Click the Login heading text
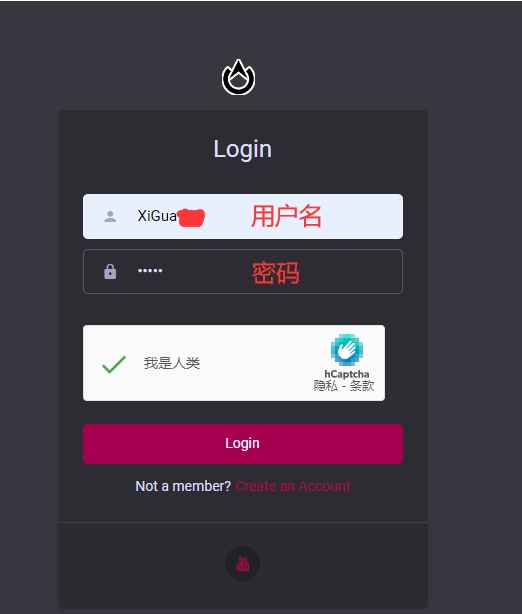The height and width of the screenshot is (614, 522). click(242, 149)
